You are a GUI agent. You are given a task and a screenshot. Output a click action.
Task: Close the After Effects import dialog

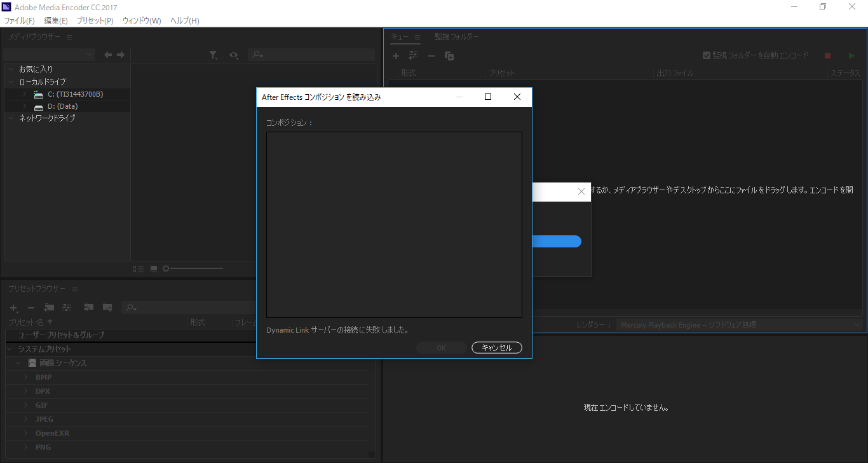[x=517, y=97]
